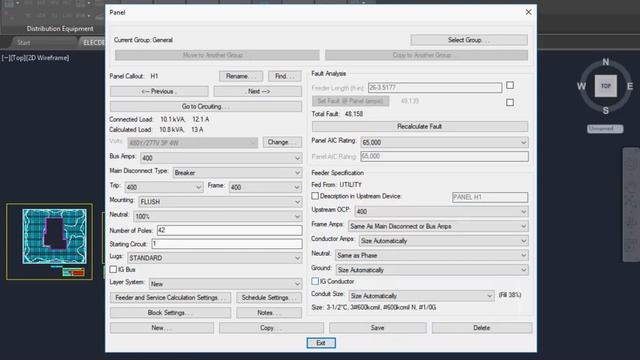Open the Trip dropdown
Screen dimensions: 640x360
coord(164,187)
